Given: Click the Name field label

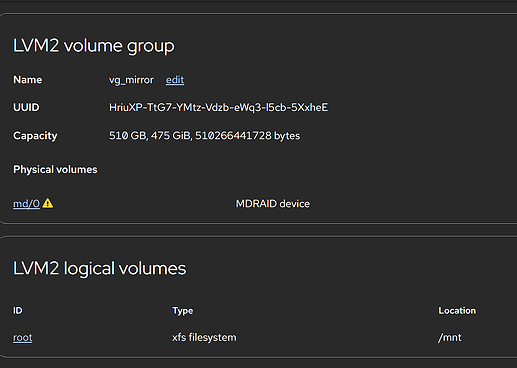Looking at the screenshot, I should [x=28, y=80].
